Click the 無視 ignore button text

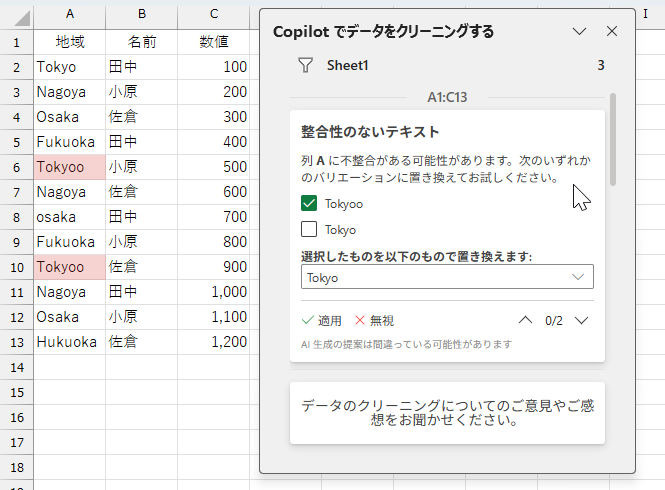[x=382, y=320]
